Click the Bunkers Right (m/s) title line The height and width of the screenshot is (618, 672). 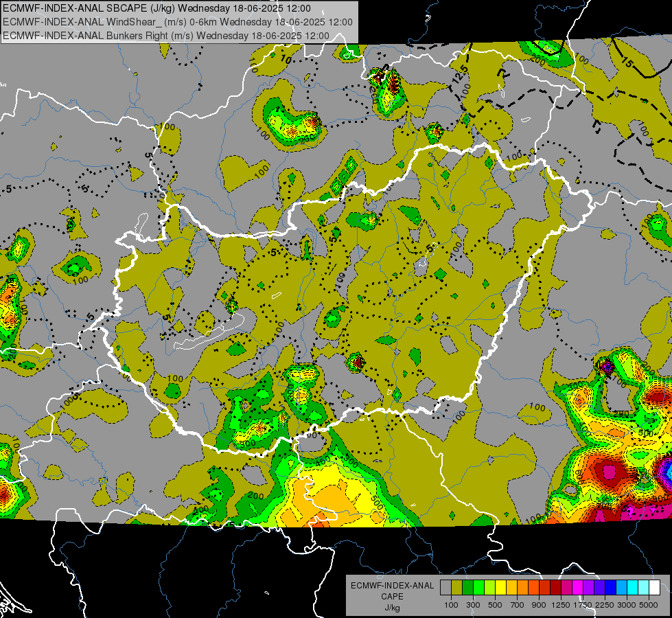[x=166, y=36]
